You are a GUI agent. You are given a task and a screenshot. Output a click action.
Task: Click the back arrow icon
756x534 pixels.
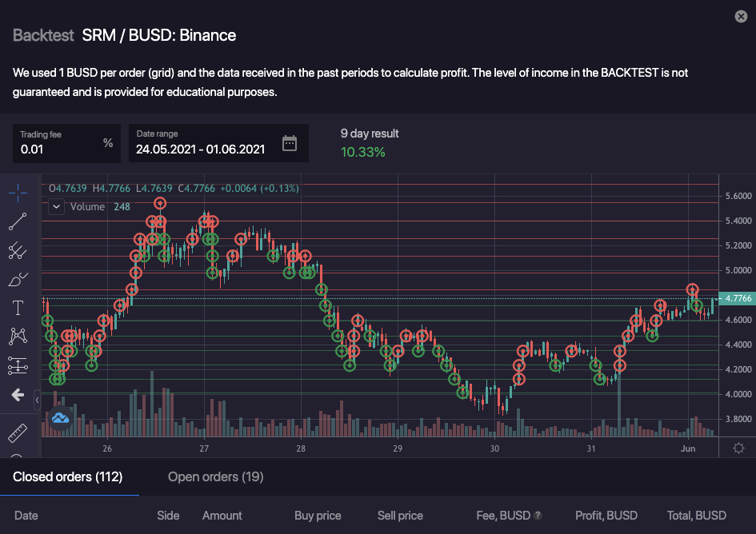18,395
